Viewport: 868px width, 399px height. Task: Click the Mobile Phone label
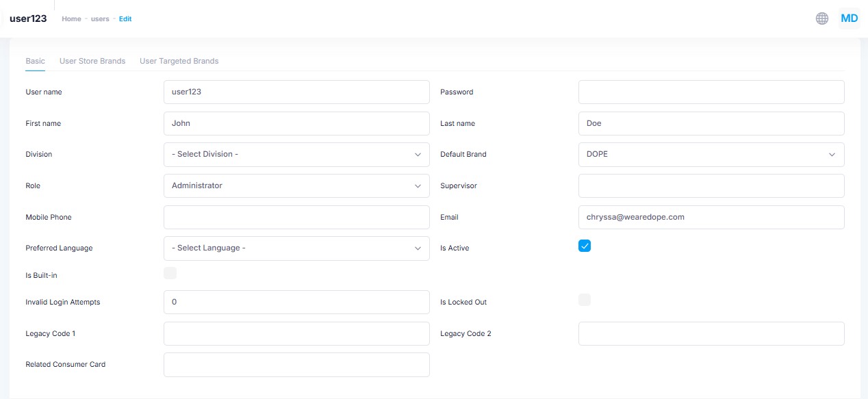[x=49, y=218]
